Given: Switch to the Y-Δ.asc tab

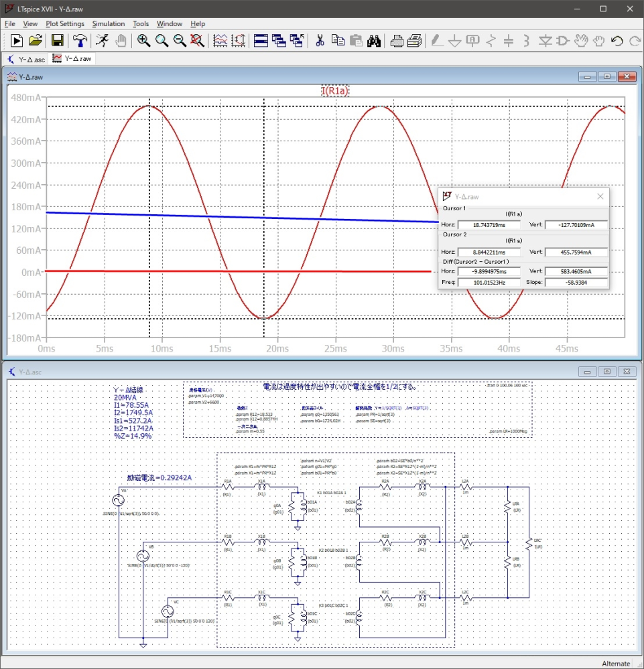Looking at the screenshot, I should click(x=26, y=59).
